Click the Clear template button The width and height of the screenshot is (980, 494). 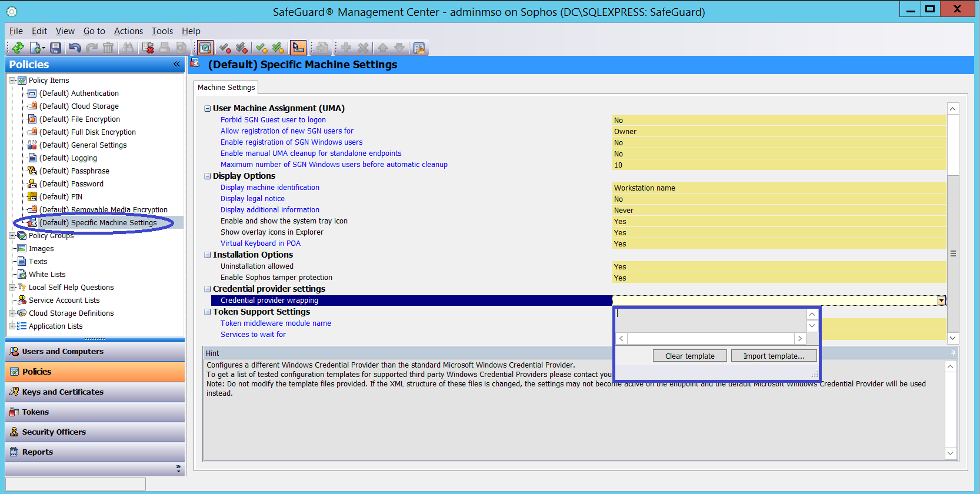pos(690,356)
